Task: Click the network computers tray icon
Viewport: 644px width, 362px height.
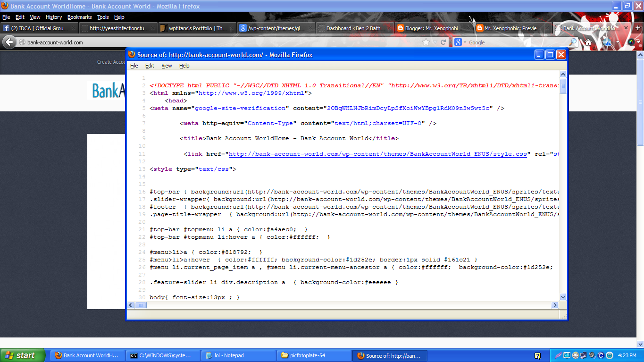Action: point(584,355)
